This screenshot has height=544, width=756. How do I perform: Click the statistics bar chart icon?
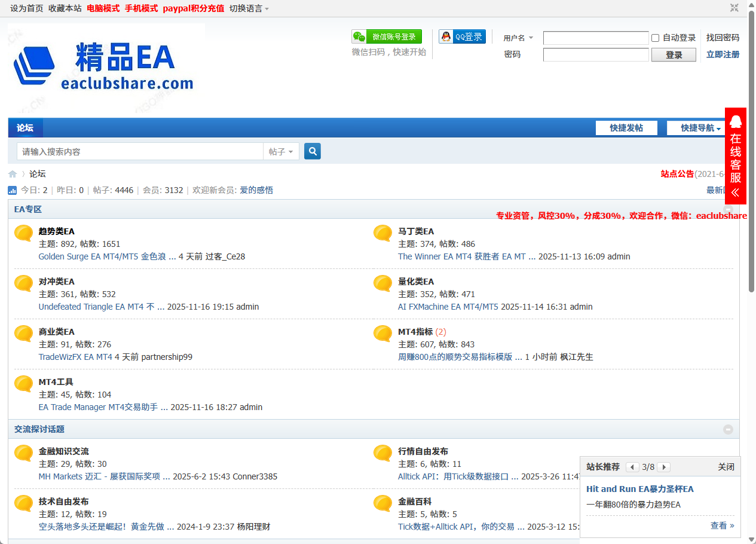pyautogui.click(x=13, y=190)
